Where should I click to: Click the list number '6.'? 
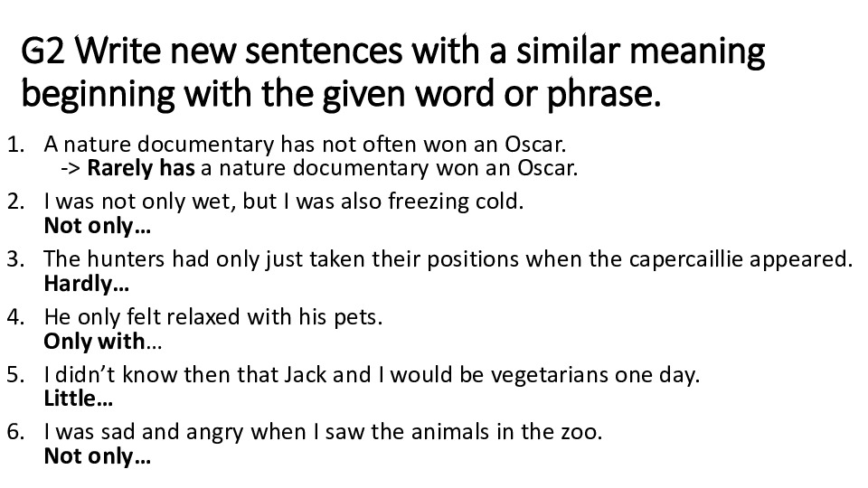[x=15, y=432]
